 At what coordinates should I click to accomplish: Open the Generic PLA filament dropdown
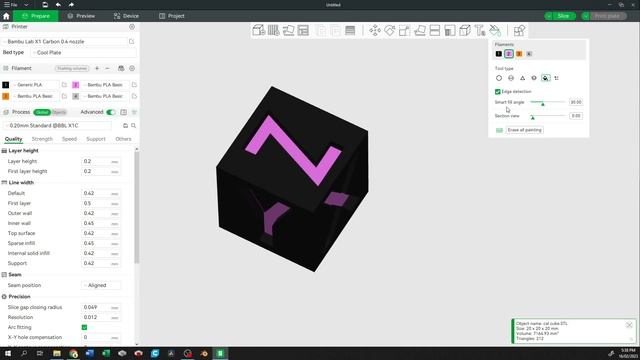point(36,85)
